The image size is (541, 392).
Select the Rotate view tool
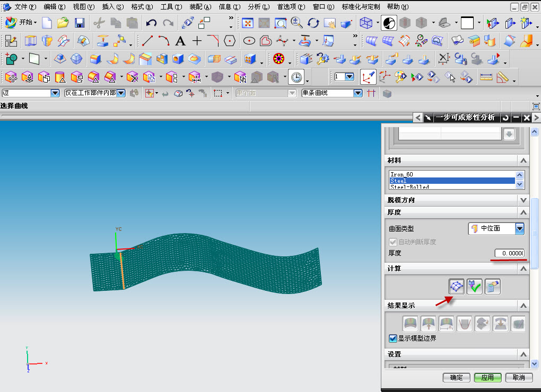[x=313, y=23]
